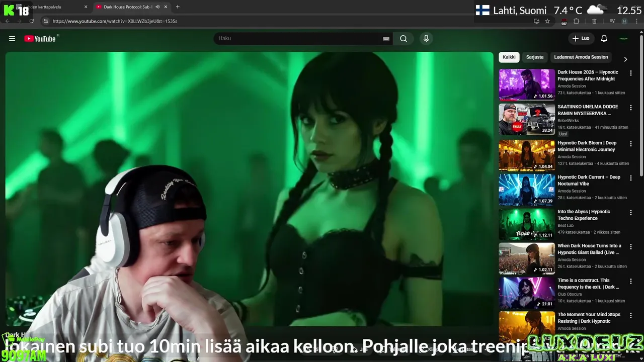Click the Club Obscura channel name
The height and width of the screenshot is (362, 644).
click(x=570, y=294)
